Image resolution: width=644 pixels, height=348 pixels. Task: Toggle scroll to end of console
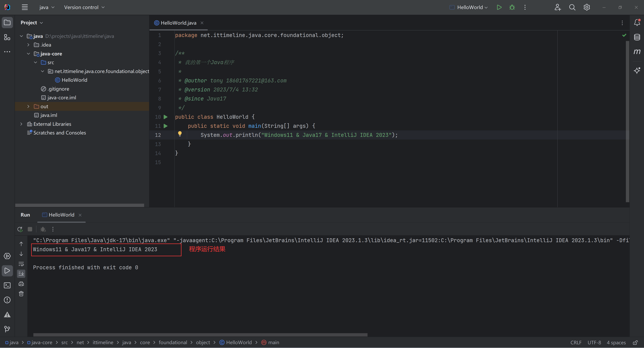tap(21, 274)
